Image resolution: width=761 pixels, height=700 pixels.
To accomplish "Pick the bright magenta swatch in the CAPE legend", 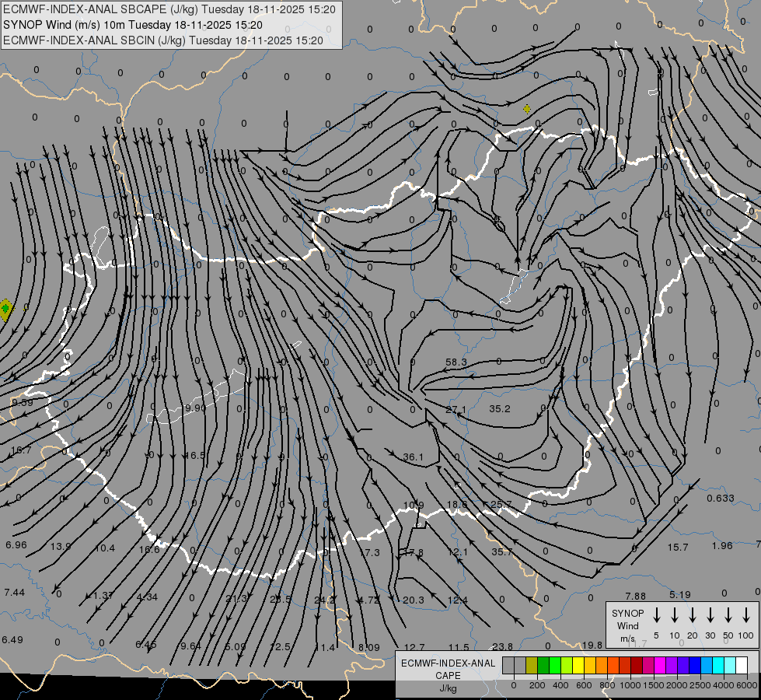I will (x=660, y=666).
